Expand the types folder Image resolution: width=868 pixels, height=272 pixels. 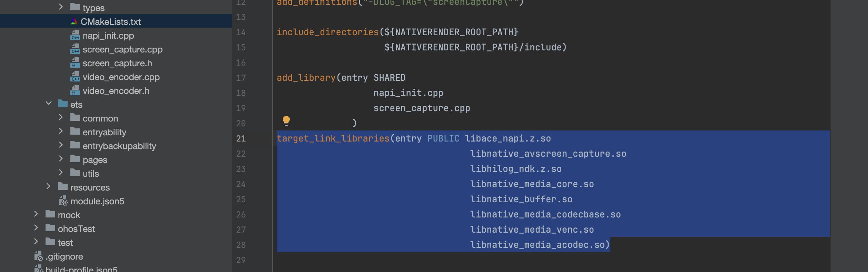click(x=61, y=7)
